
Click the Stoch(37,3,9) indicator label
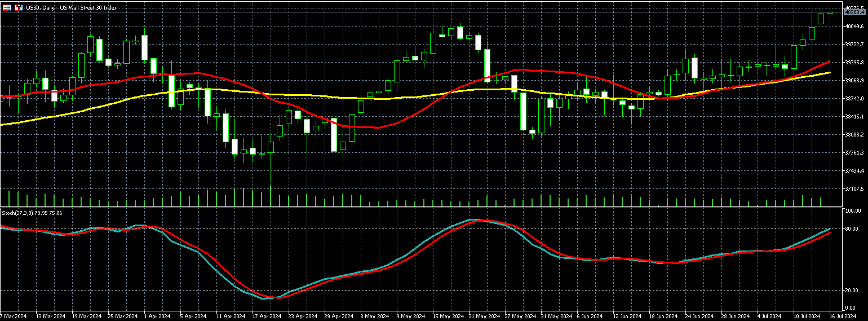pos(32,213)
